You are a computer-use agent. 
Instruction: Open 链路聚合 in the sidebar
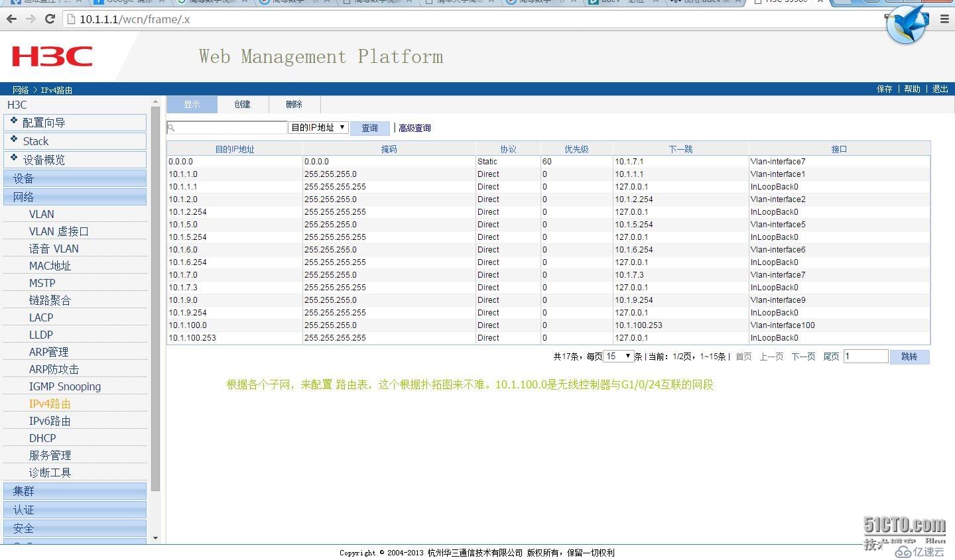point(50,300)
